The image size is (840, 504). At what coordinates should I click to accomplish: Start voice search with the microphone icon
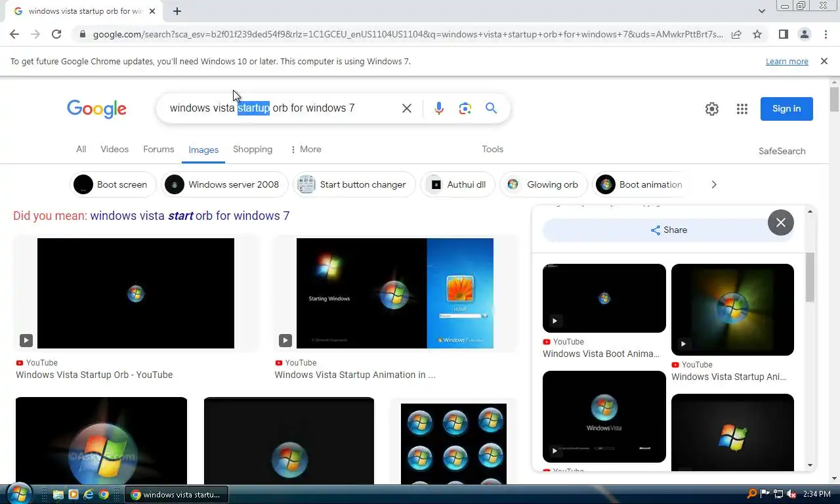pyautogui.click(x=439, y=108)
